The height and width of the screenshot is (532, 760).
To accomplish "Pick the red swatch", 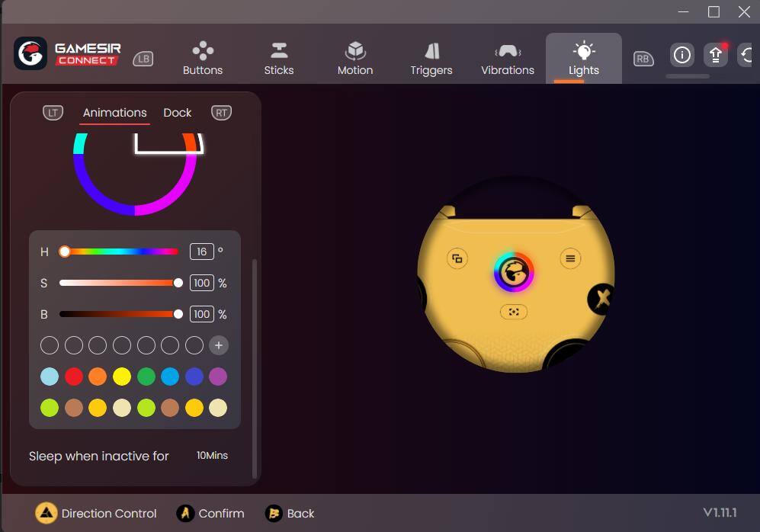I will (x=74, y=377).
